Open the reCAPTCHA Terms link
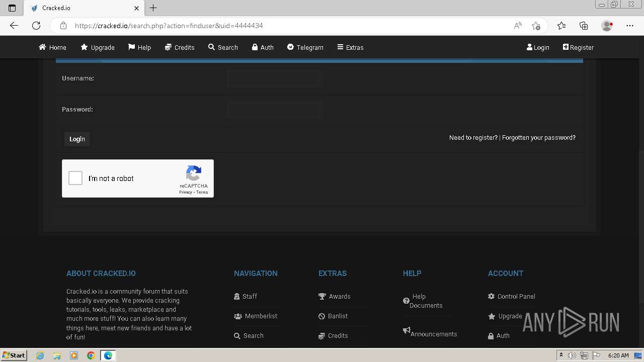 (202, 192)
